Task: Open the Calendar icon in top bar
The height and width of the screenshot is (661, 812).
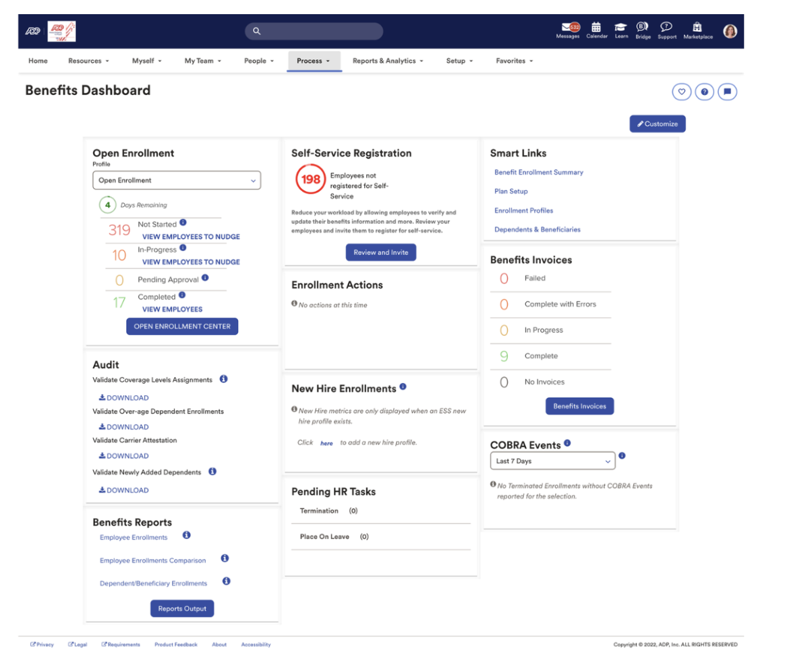Action: (x=596, y=28)
